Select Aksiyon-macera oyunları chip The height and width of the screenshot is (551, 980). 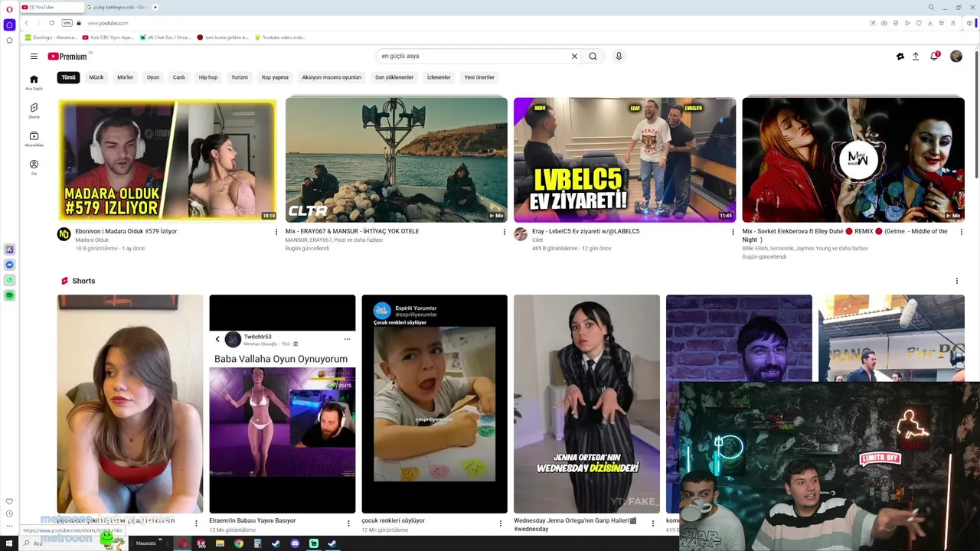point(332,77)
